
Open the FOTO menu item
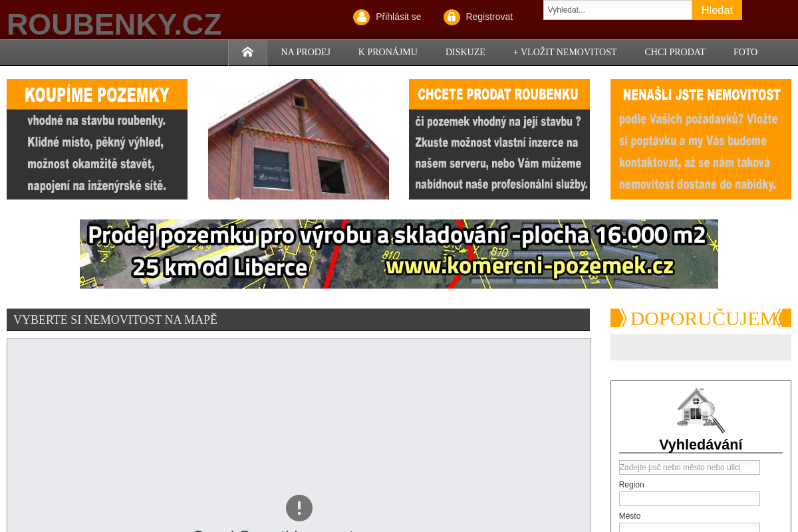745,52
